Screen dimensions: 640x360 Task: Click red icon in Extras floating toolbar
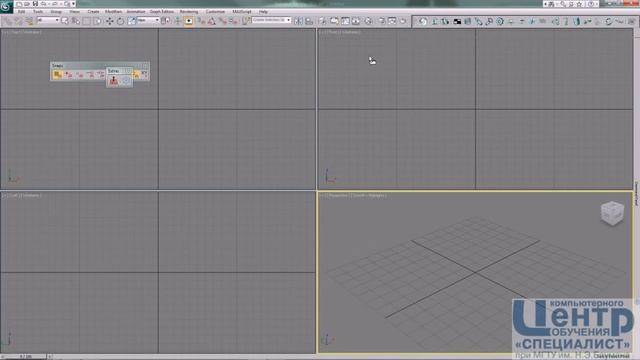point(113,81)
